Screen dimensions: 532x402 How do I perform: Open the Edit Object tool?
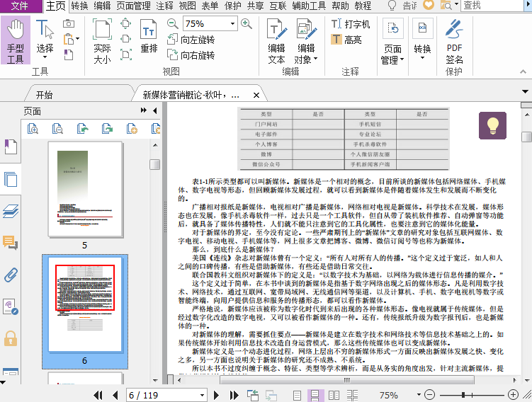coord(306,41)
